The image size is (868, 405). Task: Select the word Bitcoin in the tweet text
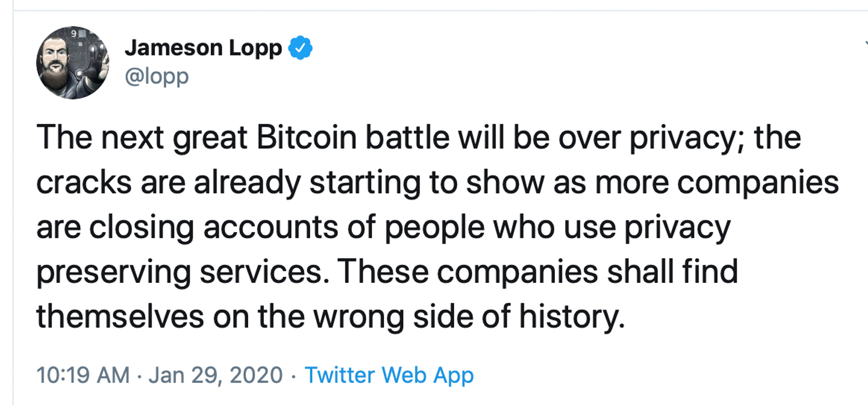pos(307,137)
